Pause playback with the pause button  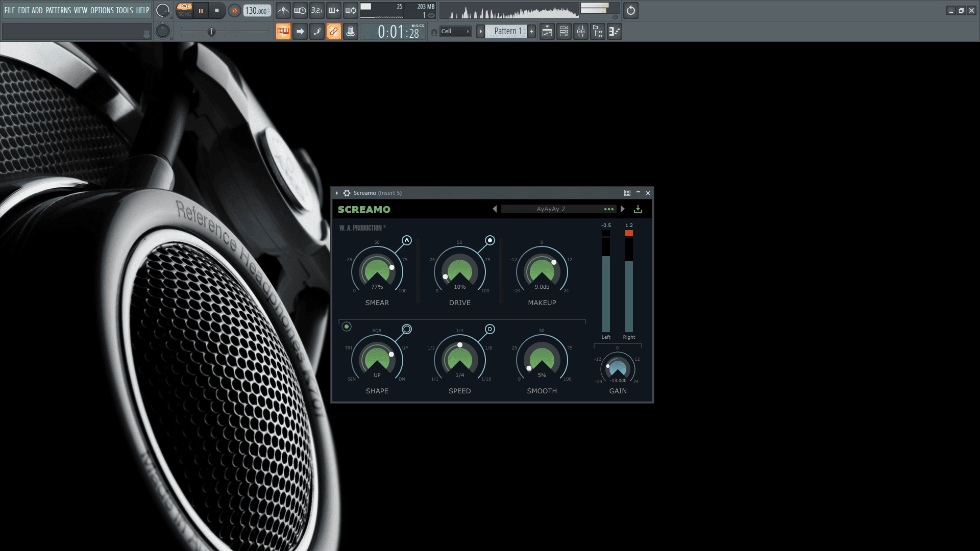tap(201, 10)
